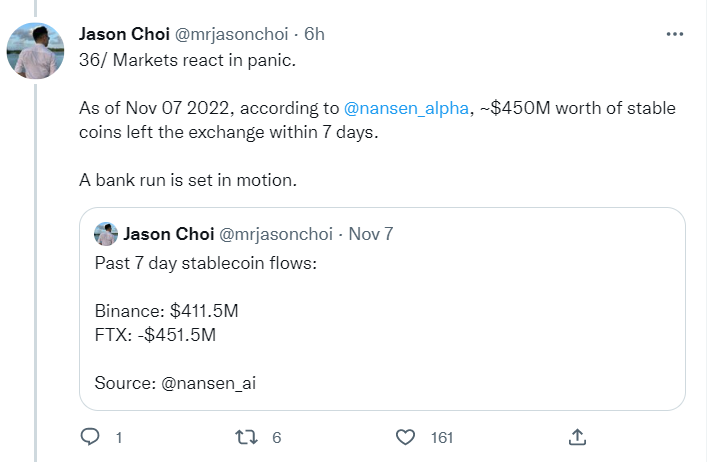
Task: Click the reply count of 1
Action: pos(118,437)
